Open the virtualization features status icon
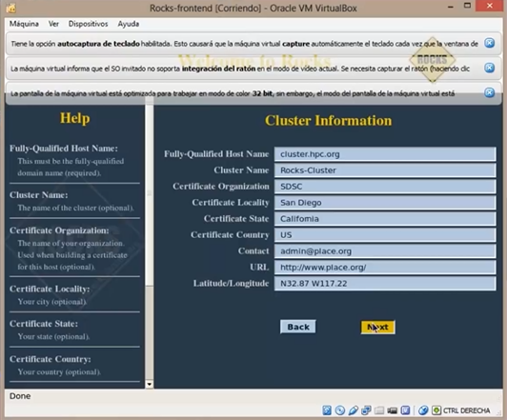This screenshot has width=507, height=420. 405,410
